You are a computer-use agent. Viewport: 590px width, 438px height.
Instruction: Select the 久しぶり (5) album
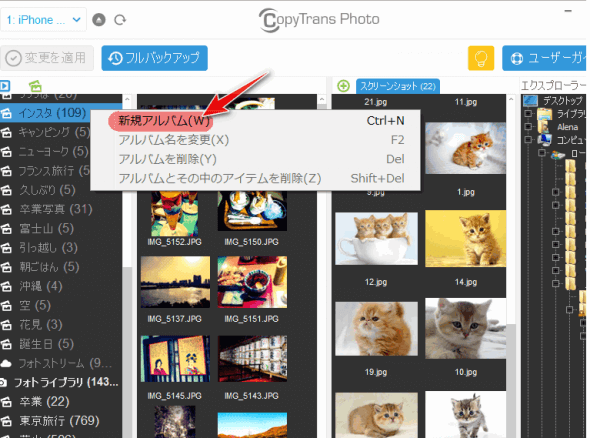coord(47,190)
